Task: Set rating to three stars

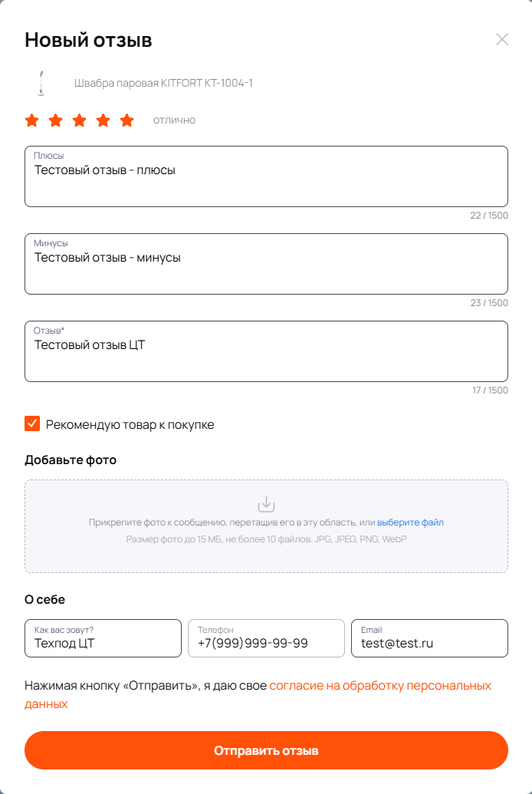Action: tap(80, 120)
